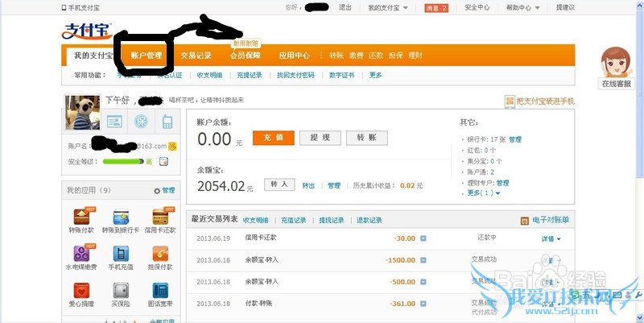The height and width of the screenshot is (323, 644).
Task: Click the icon right of the security level bar
Action: pos(163,161)
